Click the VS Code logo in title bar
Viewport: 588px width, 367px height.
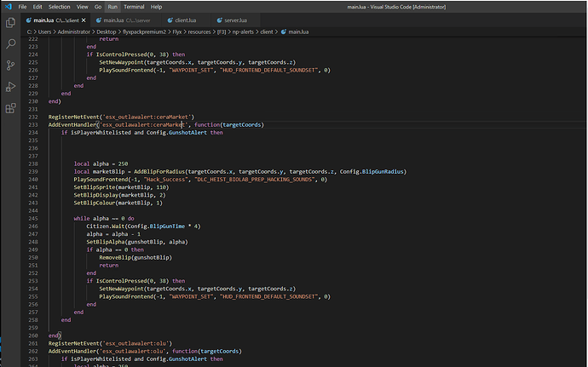point(8,6)
